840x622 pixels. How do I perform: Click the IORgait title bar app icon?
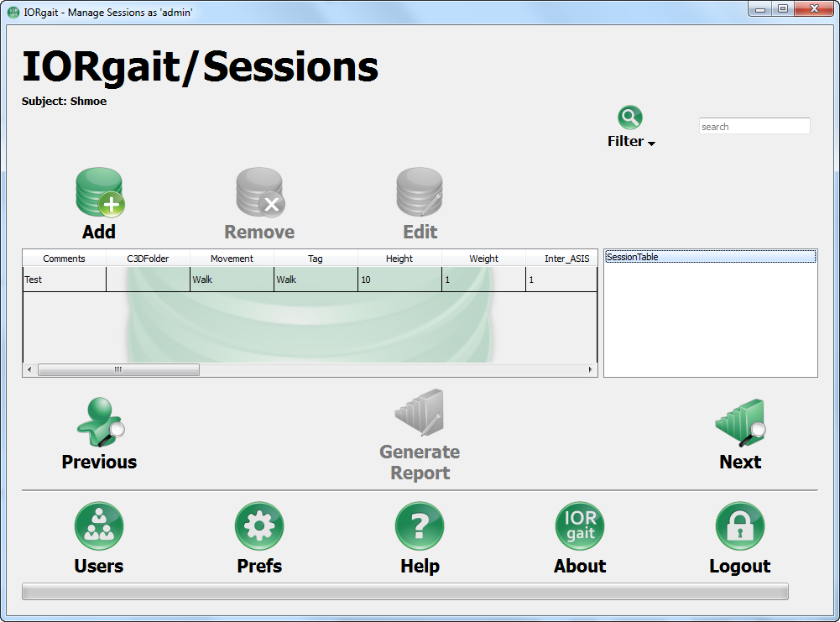click(x=13, y=12)
